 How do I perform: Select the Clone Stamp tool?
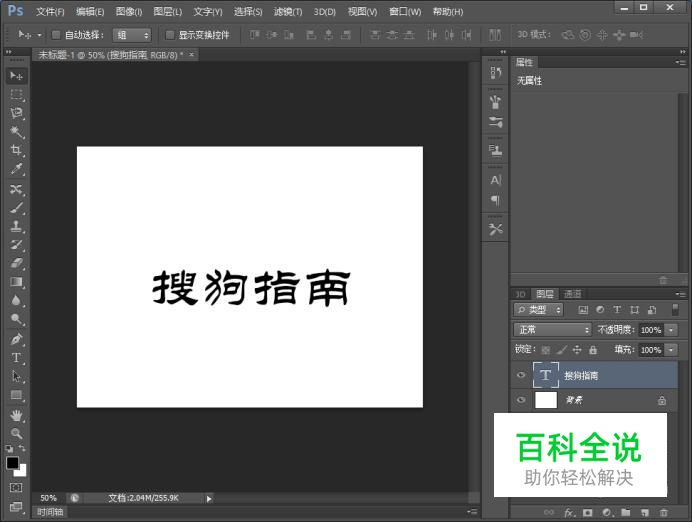pyautogui.click(x=16, y=226)
